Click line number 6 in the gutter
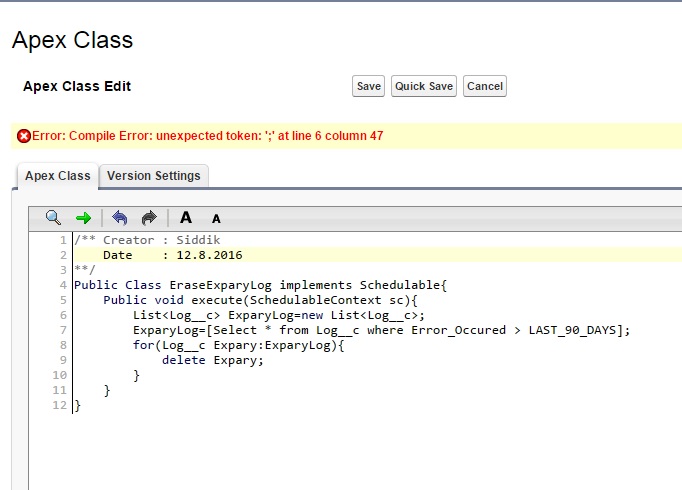Image resolution: width=682 pixels, height=490 pixels. (62, 315)
